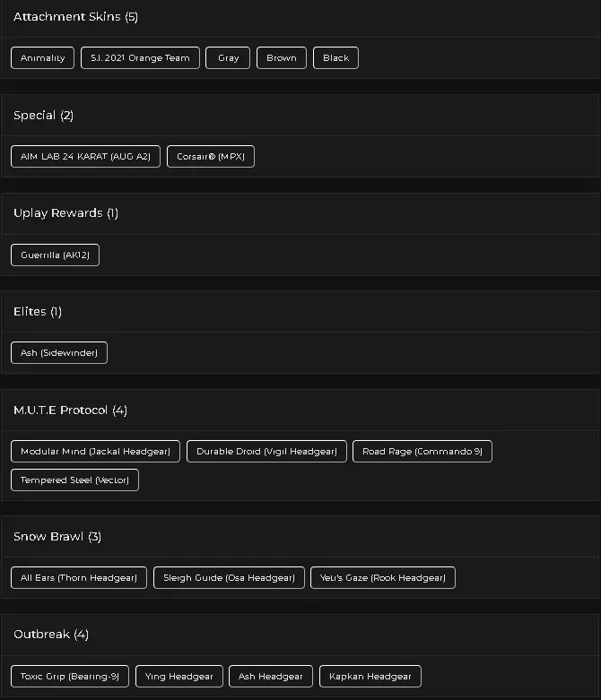
Task: Select Yeti's Gaze (Rook Headgear)
Action: [383, 578]
